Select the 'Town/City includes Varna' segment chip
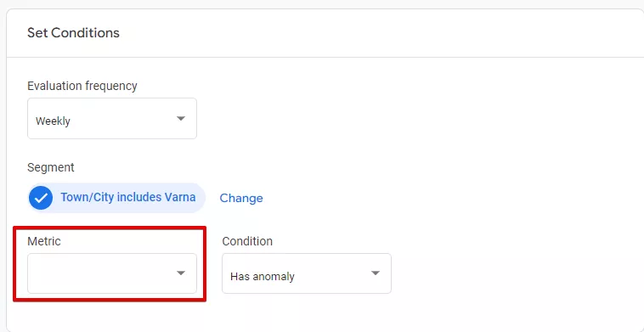This screenshot has height=332, width=644. tap(116, 198)
